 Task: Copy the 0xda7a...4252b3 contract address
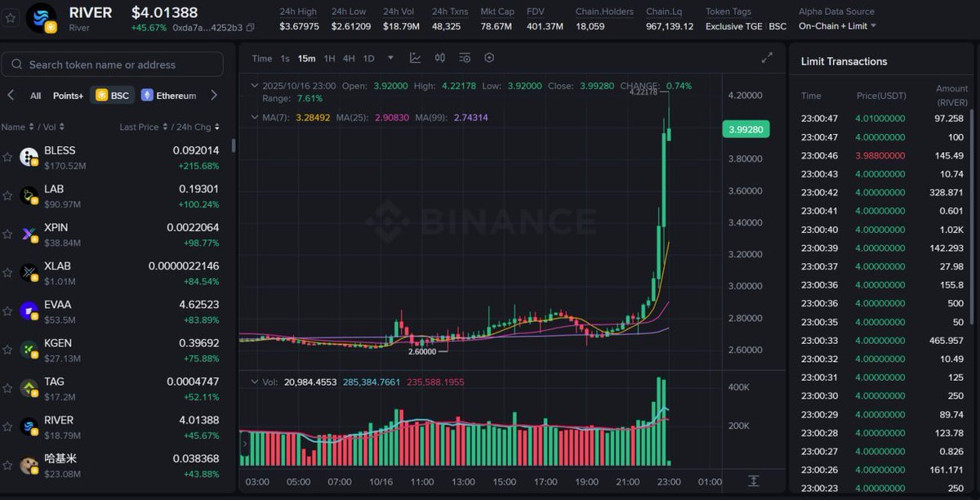click(250, 28)
